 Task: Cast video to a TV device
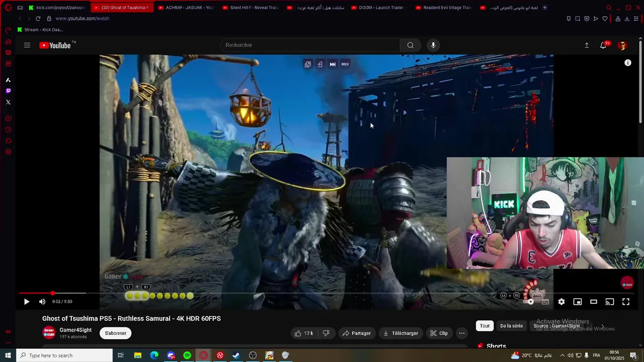tap(610, 302)
